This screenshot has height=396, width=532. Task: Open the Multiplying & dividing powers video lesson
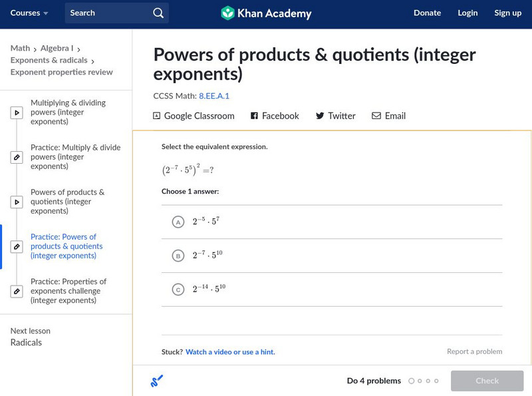pyautogui.click(x=68, y=112)
